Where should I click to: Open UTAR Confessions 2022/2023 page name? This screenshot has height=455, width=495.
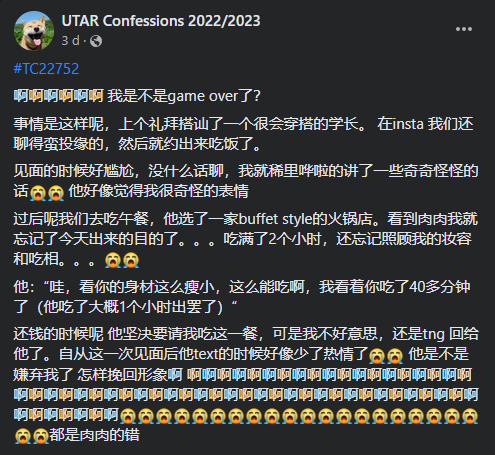(x=161, y=21)
